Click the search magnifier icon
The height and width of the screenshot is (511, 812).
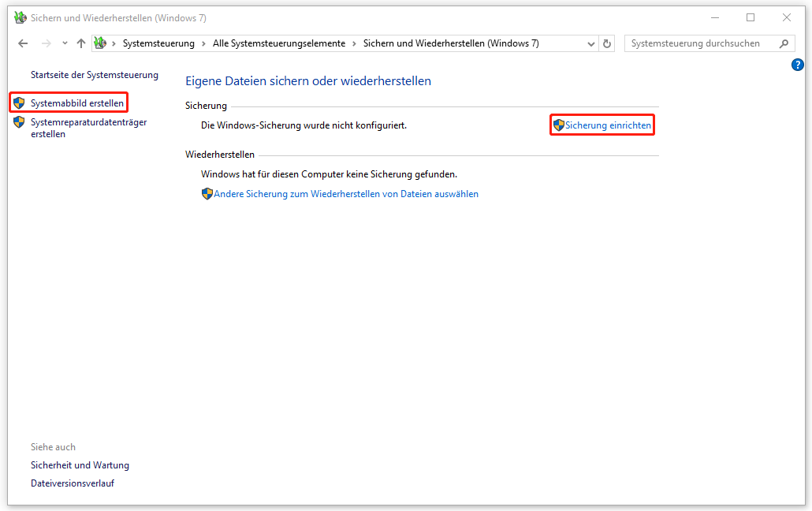pos(784,44)
